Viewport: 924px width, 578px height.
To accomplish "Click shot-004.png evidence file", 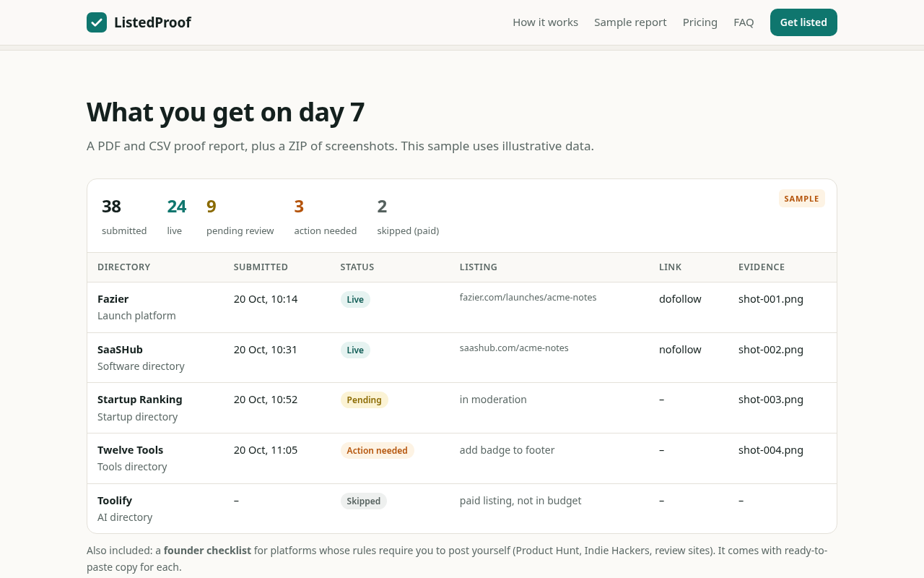I will (x=771, y=450).
